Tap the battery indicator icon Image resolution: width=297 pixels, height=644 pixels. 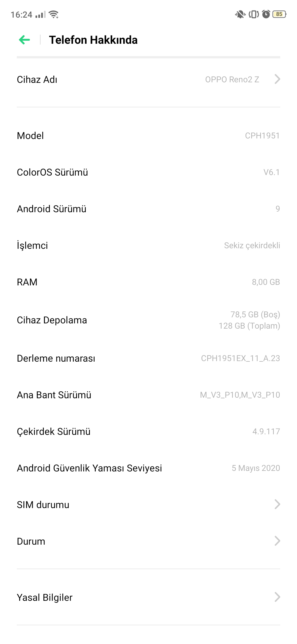pos(279,14)
